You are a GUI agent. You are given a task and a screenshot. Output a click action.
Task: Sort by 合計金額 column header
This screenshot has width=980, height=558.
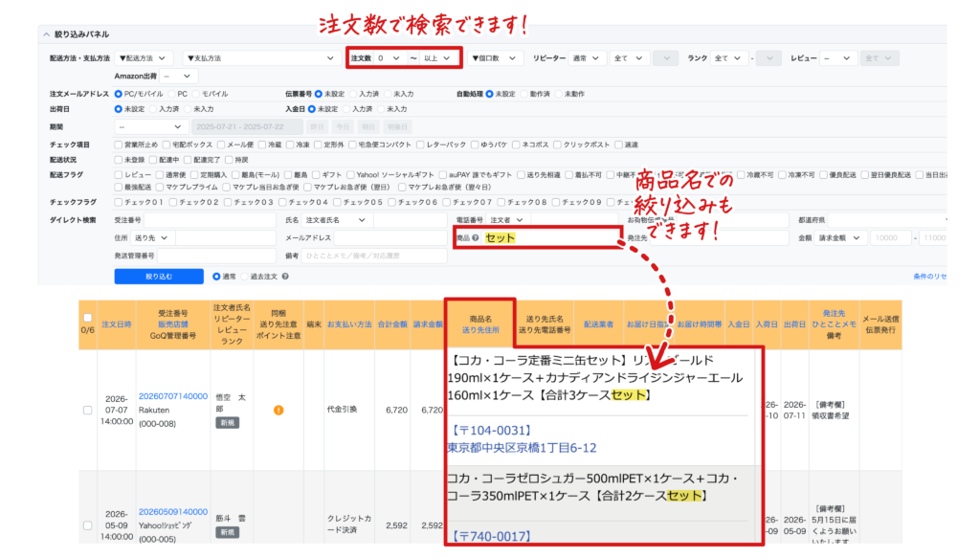(391, 324)
